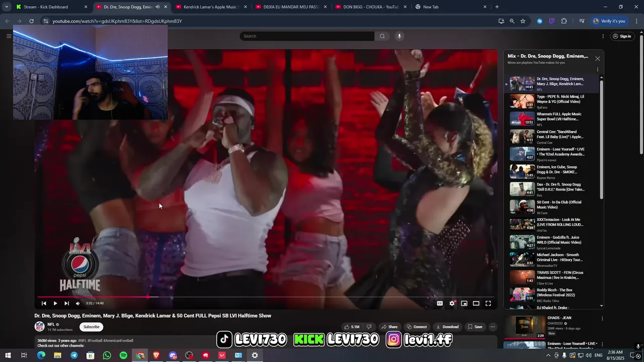The height and width of the screenshot is (362, 644).
Task: Open the Extensions puzzle menu
Action: tap(564, 21)
